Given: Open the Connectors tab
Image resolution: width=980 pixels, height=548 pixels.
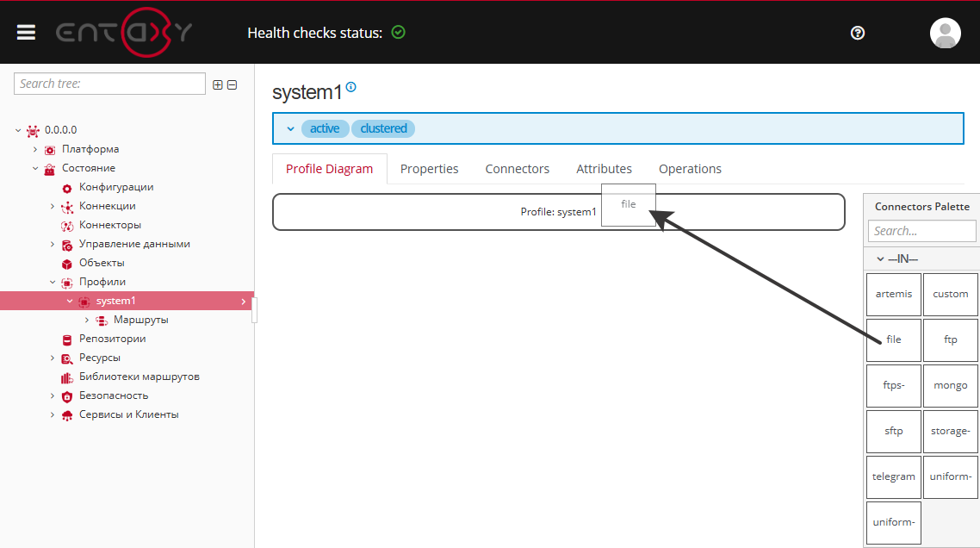Looking at the screenshot, I should point(517,169).
